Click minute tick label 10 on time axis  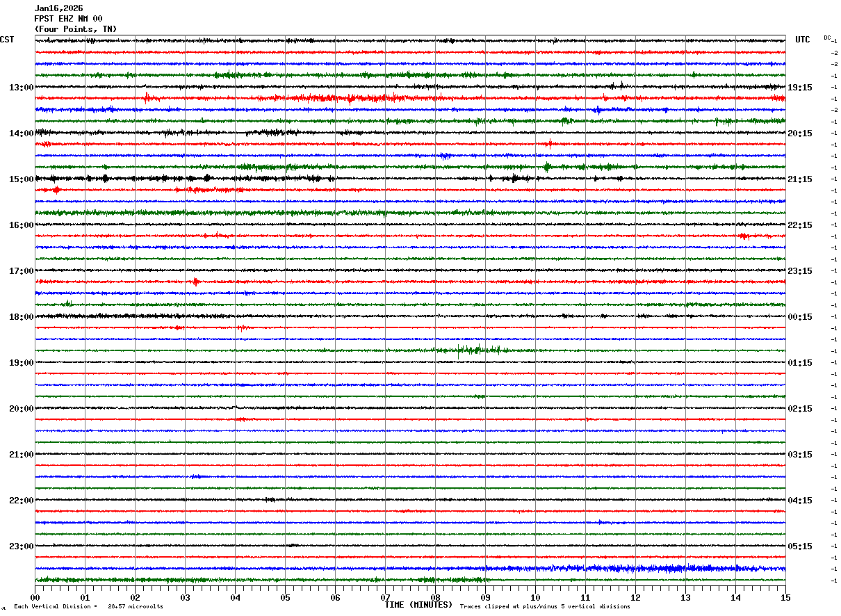tap(535, 597)
